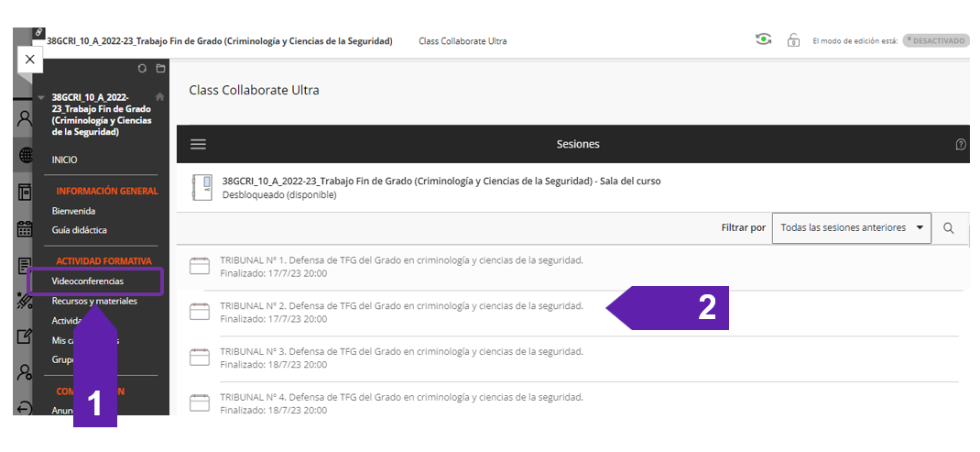Collapse the course title arrow in sidebar

41,98
